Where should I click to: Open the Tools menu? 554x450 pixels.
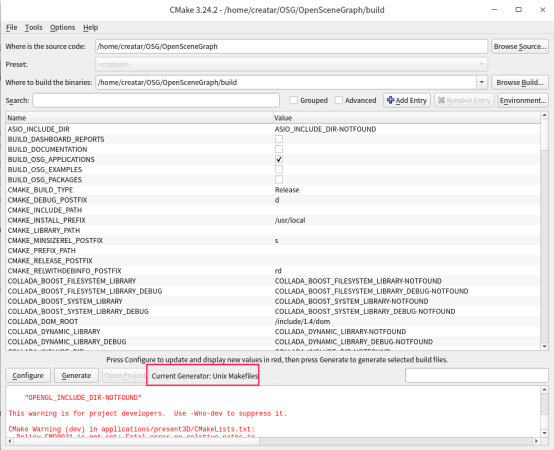[33, 27]
